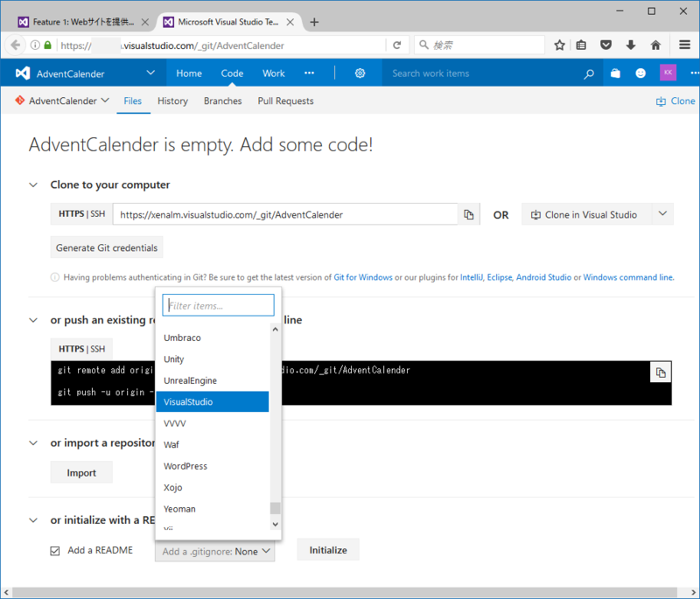Open the Firefox hamburger menu
The width and height of the screenshot is (700, 599).
(685, 45)
